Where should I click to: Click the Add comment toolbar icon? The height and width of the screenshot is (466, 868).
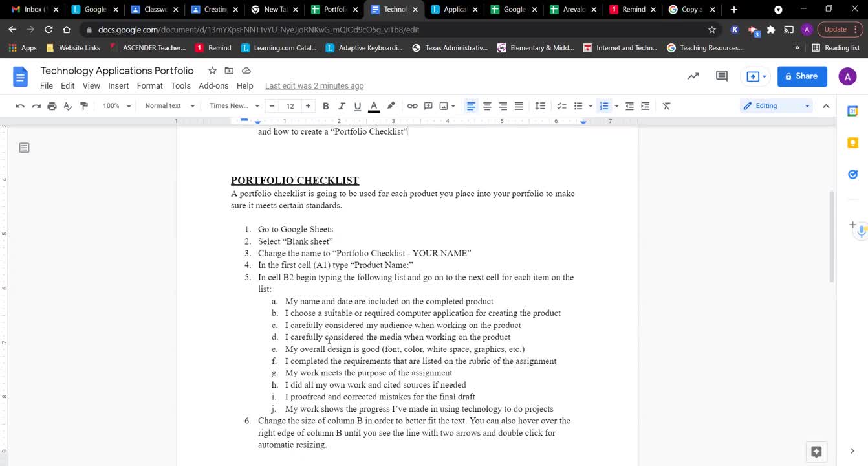(428, 106)
